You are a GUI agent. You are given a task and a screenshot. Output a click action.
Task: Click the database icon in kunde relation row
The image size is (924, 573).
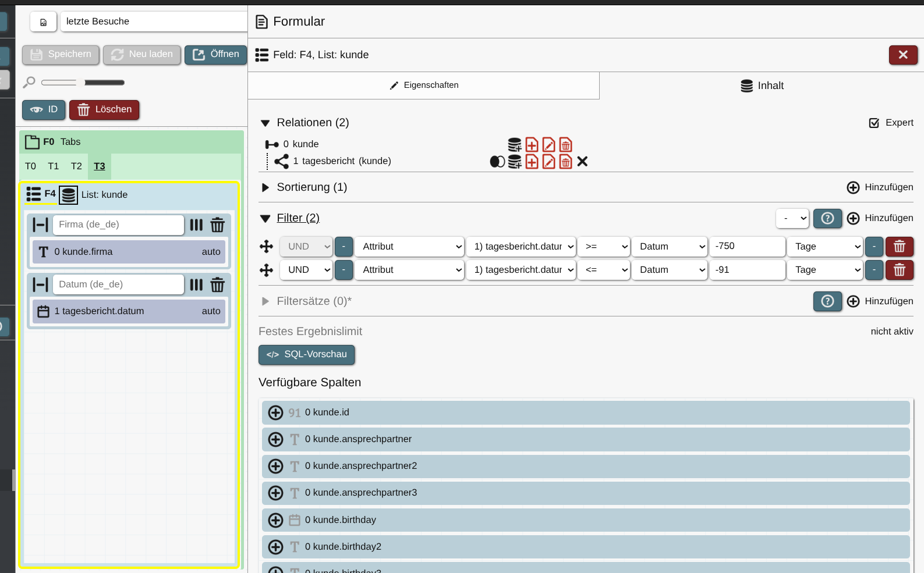(x=515, y=144)
